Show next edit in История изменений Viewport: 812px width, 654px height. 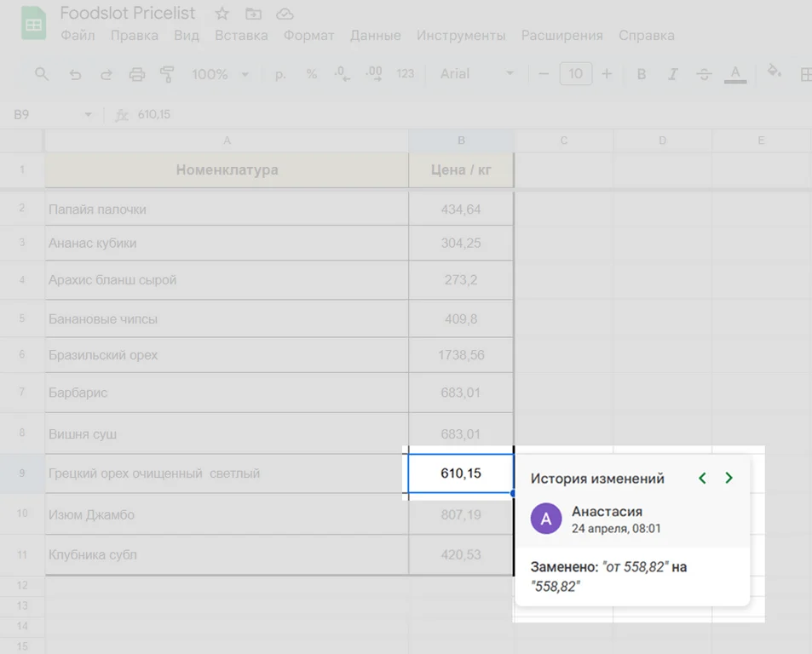[x=728, y=479]
